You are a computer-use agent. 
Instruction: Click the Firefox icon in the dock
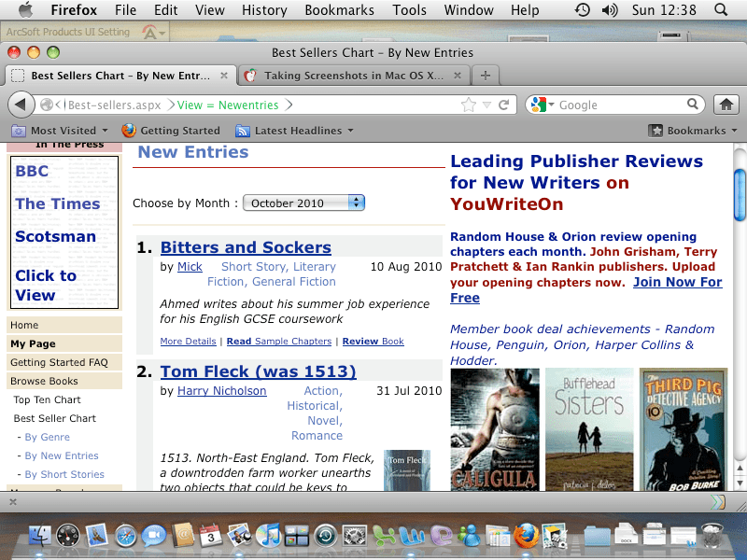click(x=527, y=535)
